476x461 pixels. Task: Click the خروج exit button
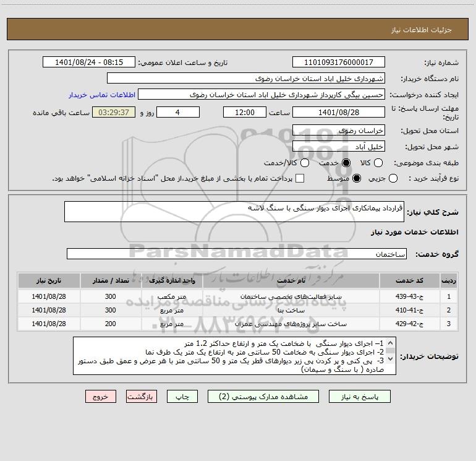(x=101, y=397)
